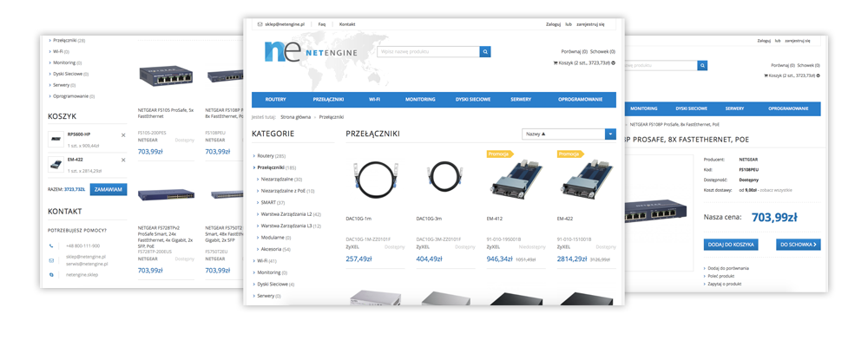The height and width of the screenshot is (347, 868).
Task: Open the Nazwy sort dropdown
Action: click(569, 134)
